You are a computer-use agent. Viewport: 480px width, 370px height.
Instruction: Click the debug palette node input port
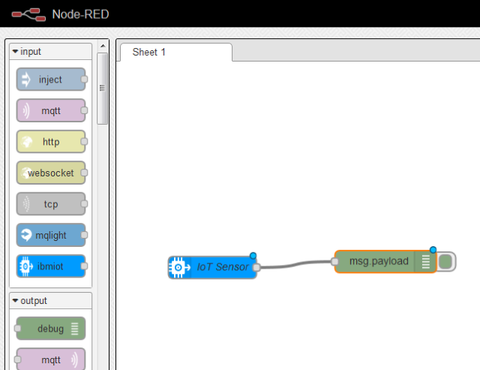pos(18,328)
